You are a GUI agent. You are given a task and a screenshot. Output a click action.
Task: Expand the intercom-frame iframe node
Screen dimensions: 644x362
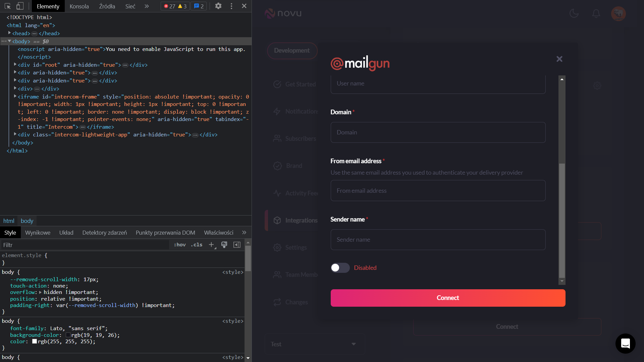coord(15,96)
